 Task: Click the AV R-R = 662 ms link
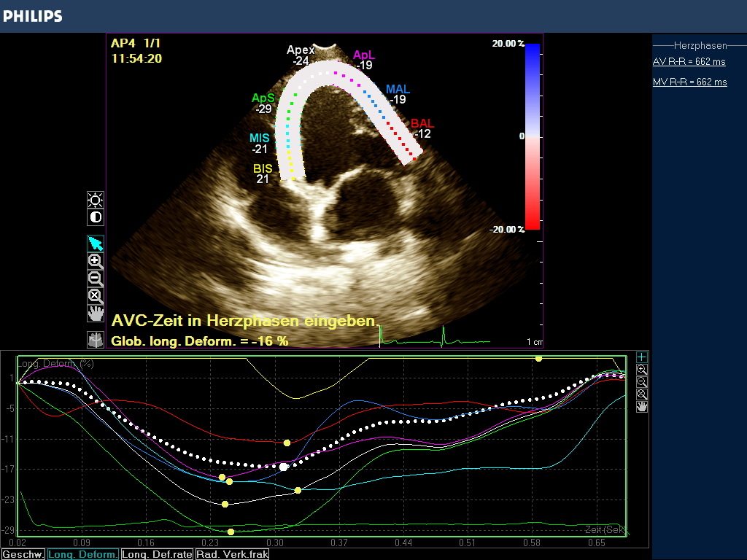[689, 62]
